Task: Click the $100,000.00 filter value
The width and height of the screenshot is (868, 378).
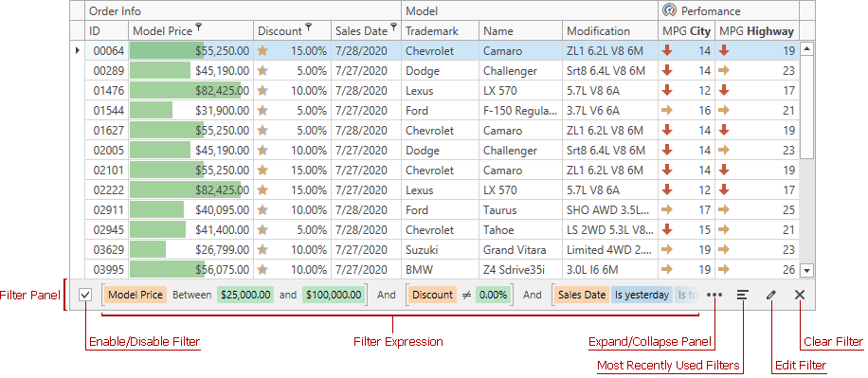Action: pos(334,295)
